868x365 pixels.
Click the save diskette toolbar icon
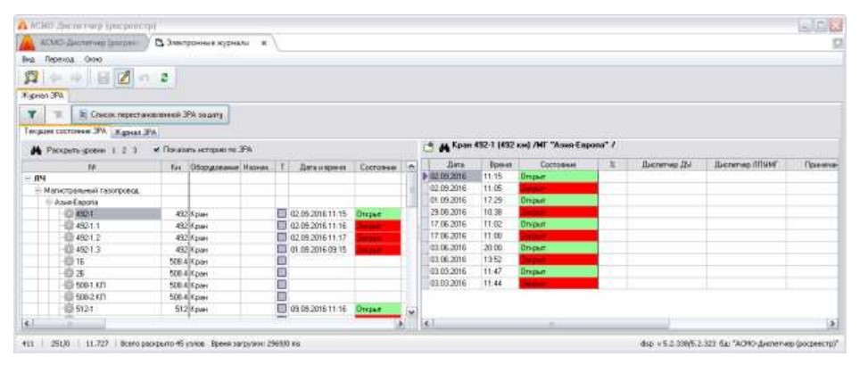(x=105, y=79)
